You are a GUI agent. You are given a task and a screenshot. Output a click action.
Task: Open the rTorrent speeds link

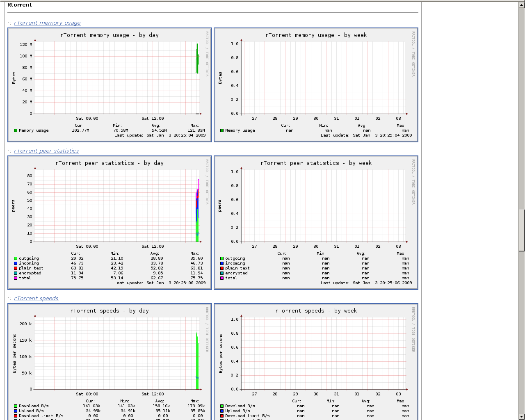36,299
